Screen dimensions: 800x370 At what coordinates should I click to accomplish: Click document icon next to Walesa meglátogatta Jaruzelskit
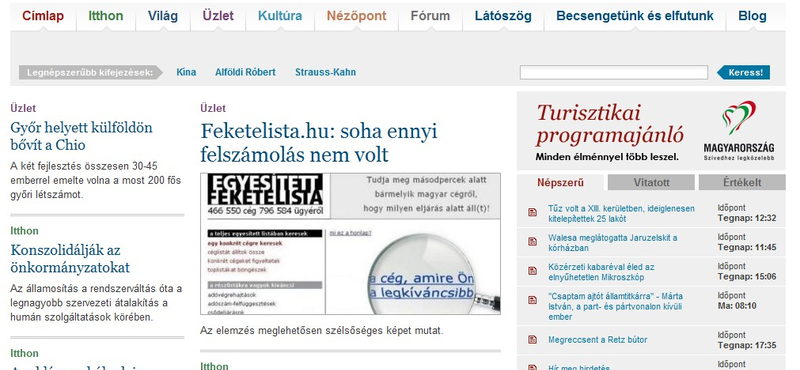click(533, 241)
